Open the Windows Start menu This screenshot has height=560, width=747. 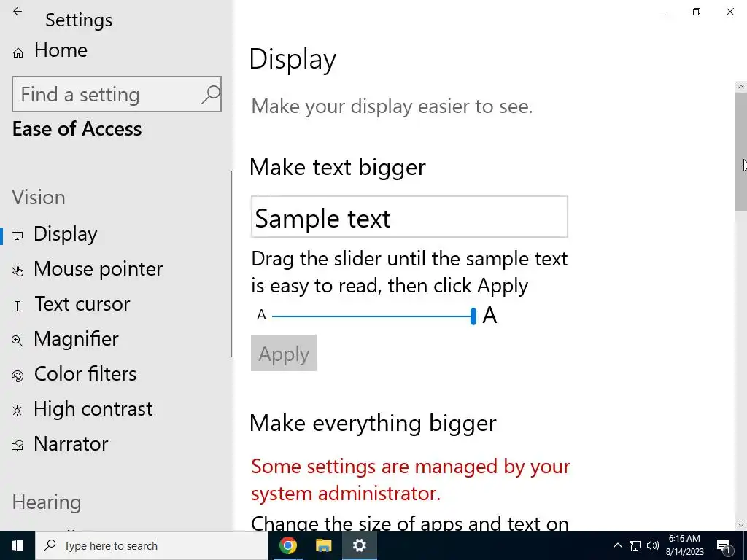tap(18, 545)
